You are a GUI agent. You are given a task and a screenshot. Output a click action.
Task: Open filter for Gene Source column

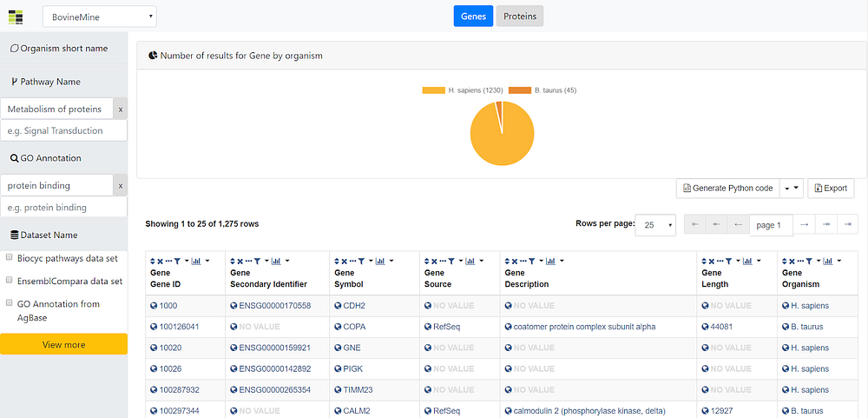(x=451, y=261)
